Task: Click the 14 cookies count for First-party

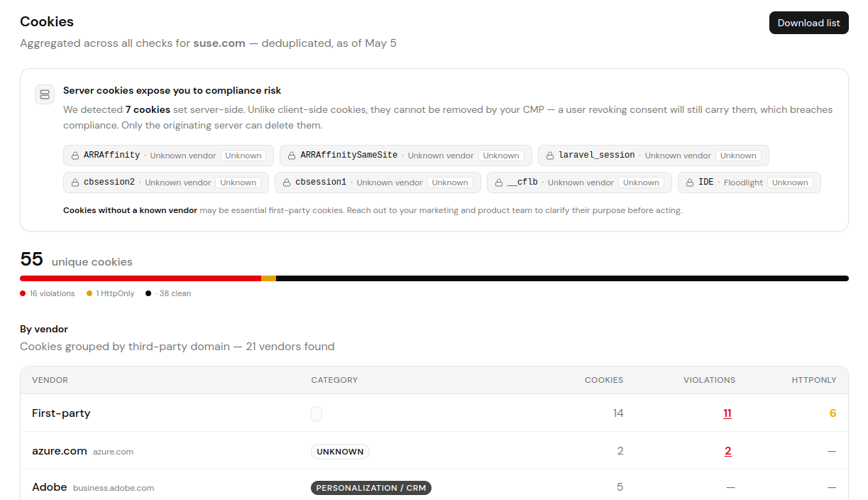Action: tap(618, 413)
